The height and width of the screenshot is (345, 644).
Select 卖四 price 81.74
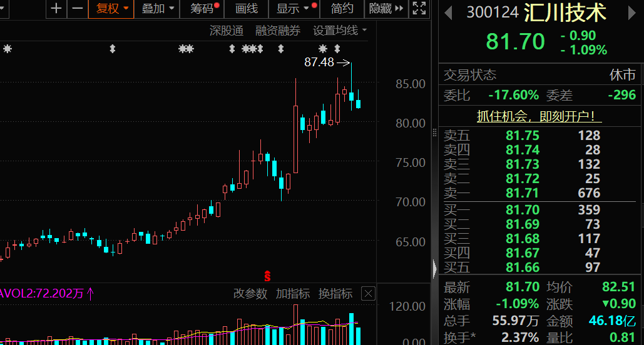tap(523, 150)
